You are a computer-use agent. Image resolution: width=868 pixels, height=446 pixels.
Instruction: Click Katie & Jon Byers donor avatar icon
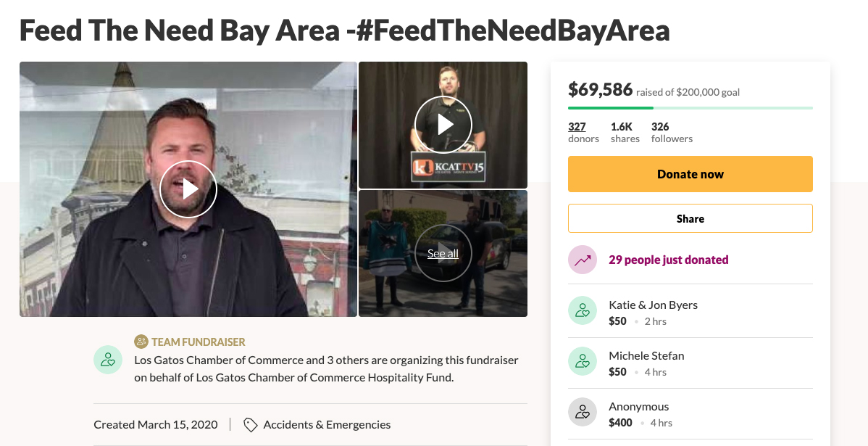coord(583,310)
